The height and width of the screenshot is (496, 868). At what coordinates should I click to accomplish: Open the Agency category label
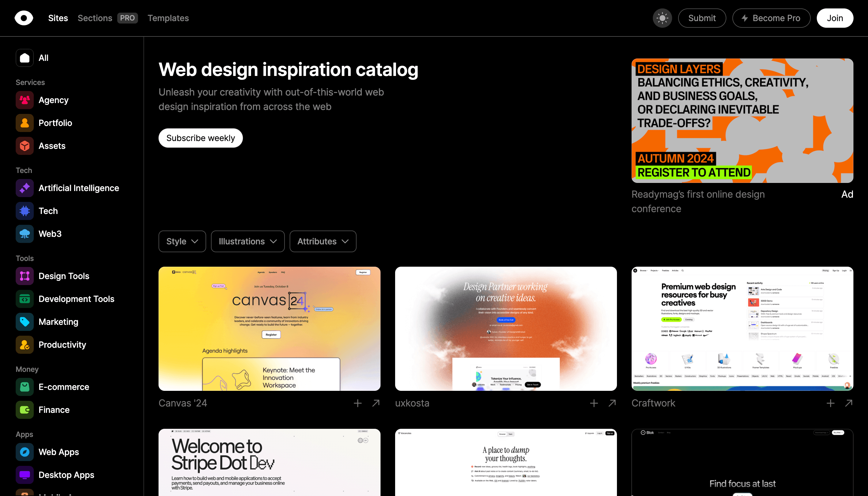click(53, 100)
